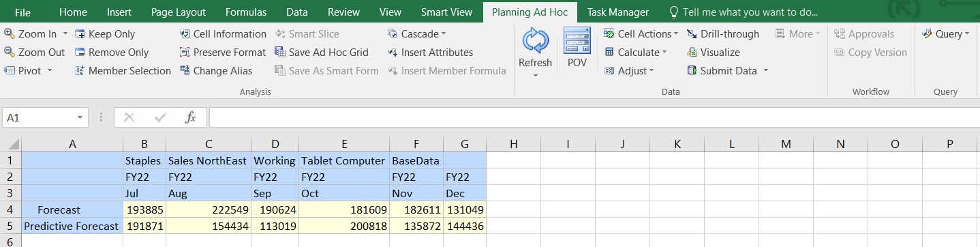The width and height of the screenshot is (980, 247).
Task: Switch to the Page Layout tab
Action: pos(179,12)
